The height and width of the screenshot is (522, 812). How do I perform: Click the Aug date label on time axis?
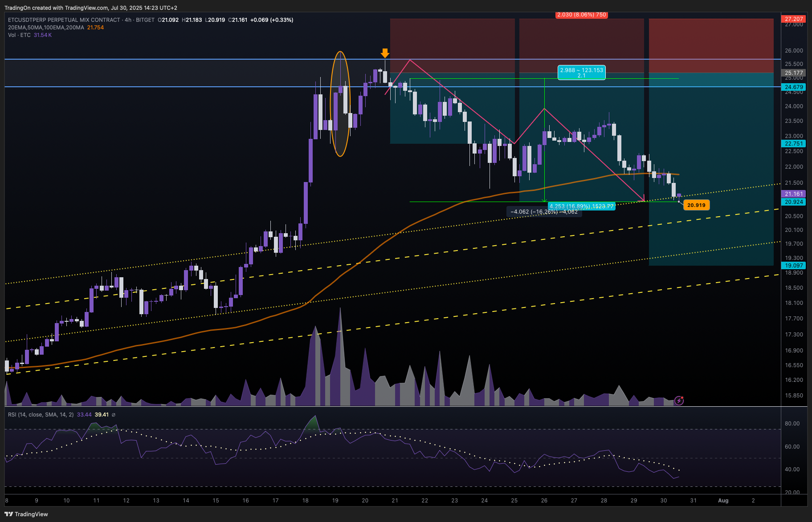[723, 501]
